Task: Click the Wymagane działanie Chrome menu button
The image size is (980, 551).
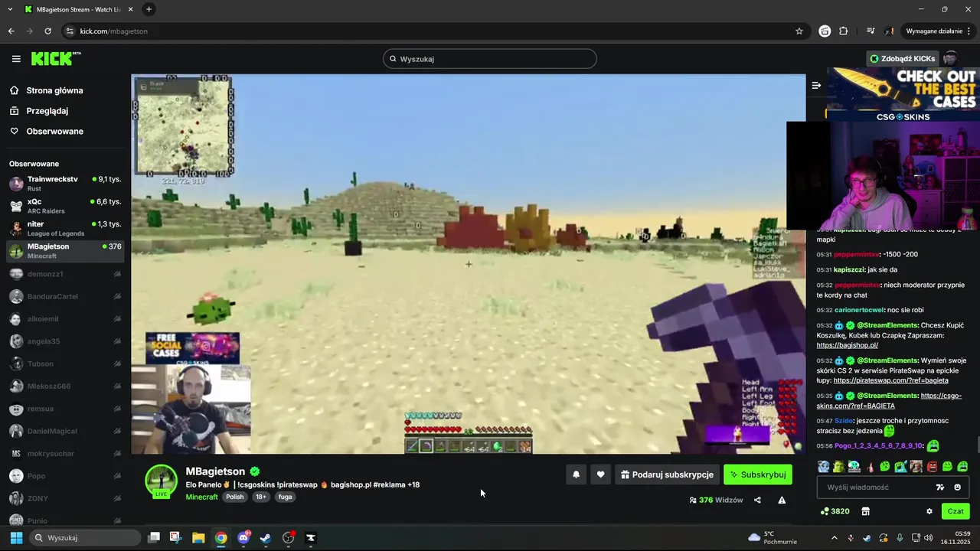Action: tap(939, 31)
